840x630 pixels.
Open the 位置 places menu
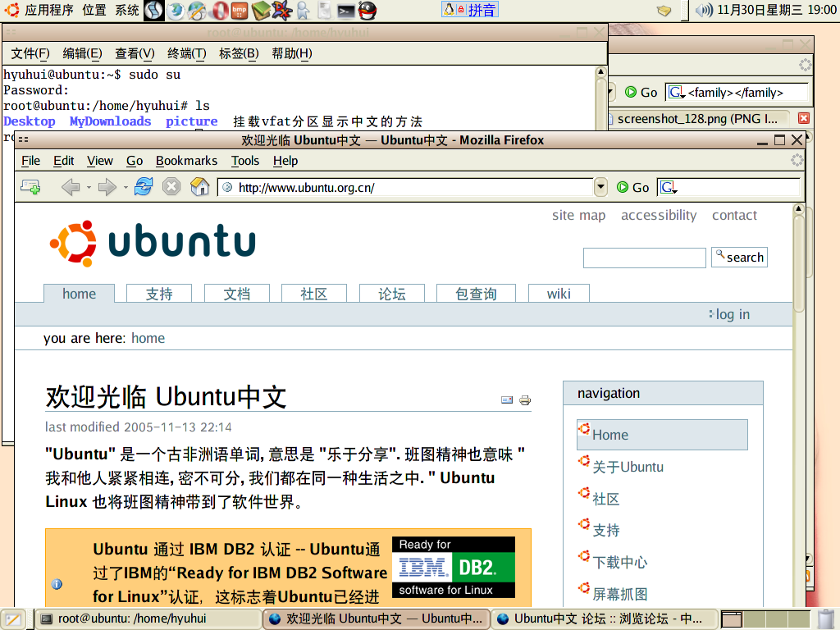[94, 10]
